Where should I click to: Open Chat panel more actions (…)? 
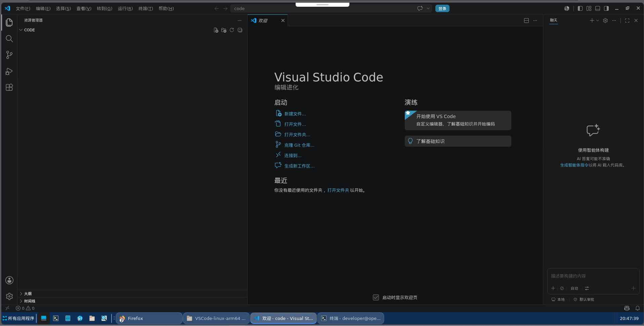[614, 21]
